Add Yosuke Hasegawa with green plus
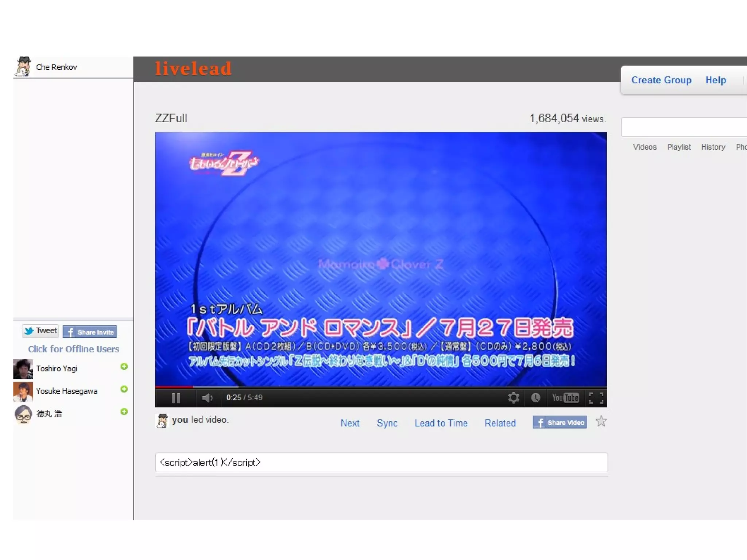This screenshot has height=560, width=747. (124, 389)
